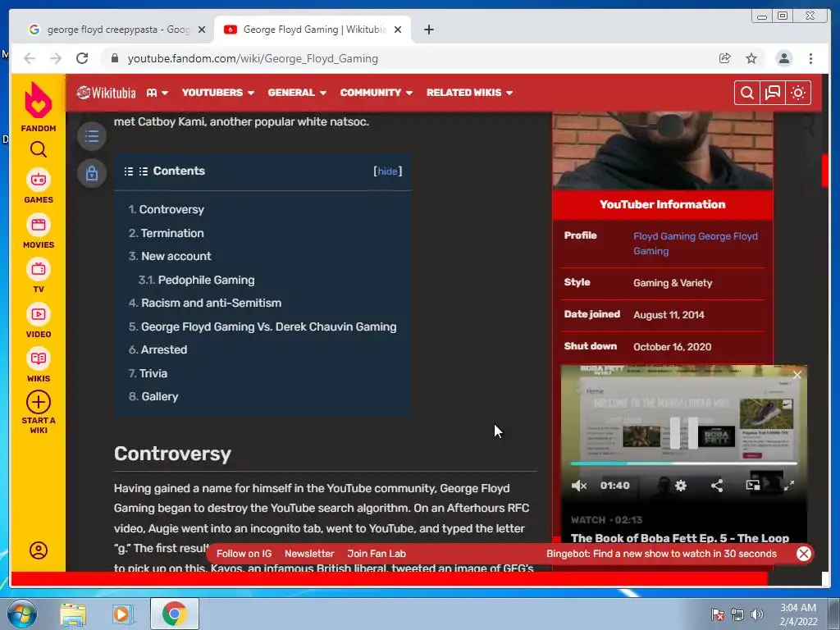Click the Start a Wiki plus icon

pyautogui.click(x=38, y=402)
